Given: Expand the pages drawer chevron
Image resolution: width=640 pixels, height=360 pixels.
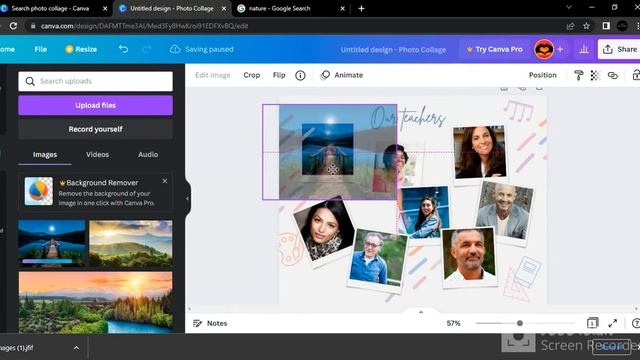Looking at the screenshot, I should (x=421, y=312).
